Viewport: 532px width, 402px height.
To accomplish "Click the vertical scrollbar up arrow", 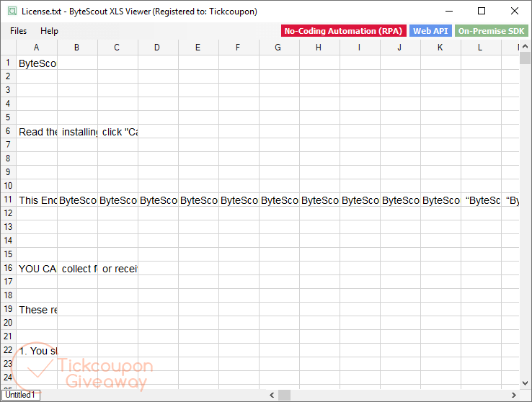I will pos(525,46).
